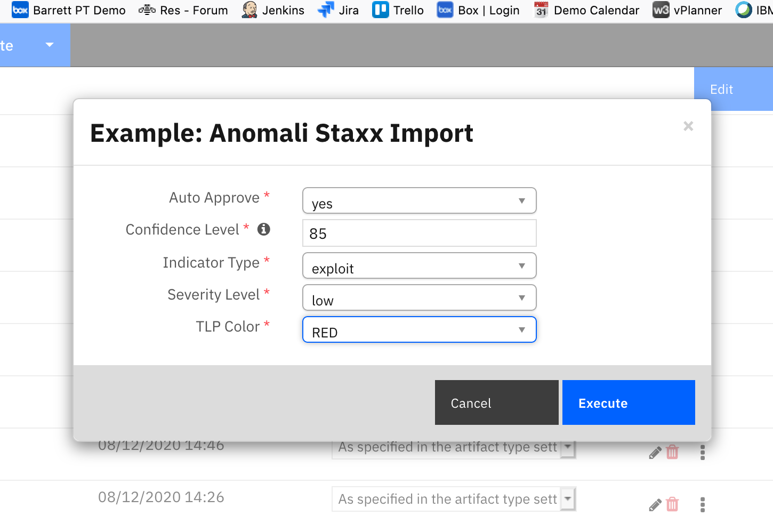The width and height of the screenshot is (773, 532).
Task: Click the trash delete icon in the 14:26 row
Action: (x=672, y=504)
